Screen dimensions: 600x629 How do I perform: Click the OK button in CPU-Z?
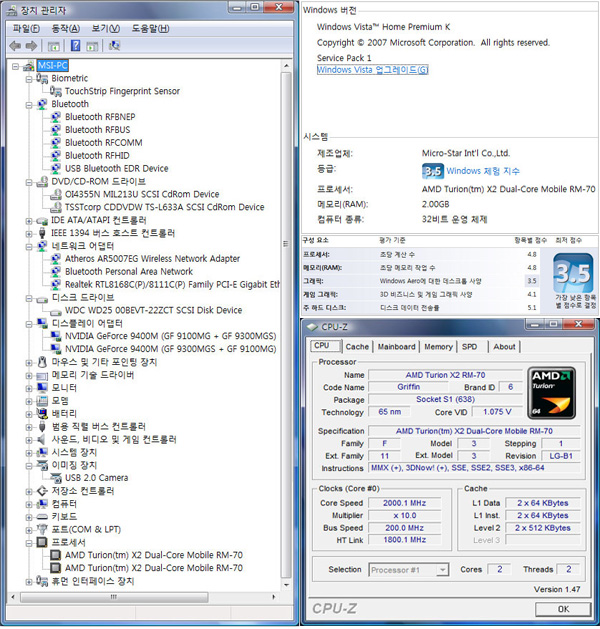point(563,609)
